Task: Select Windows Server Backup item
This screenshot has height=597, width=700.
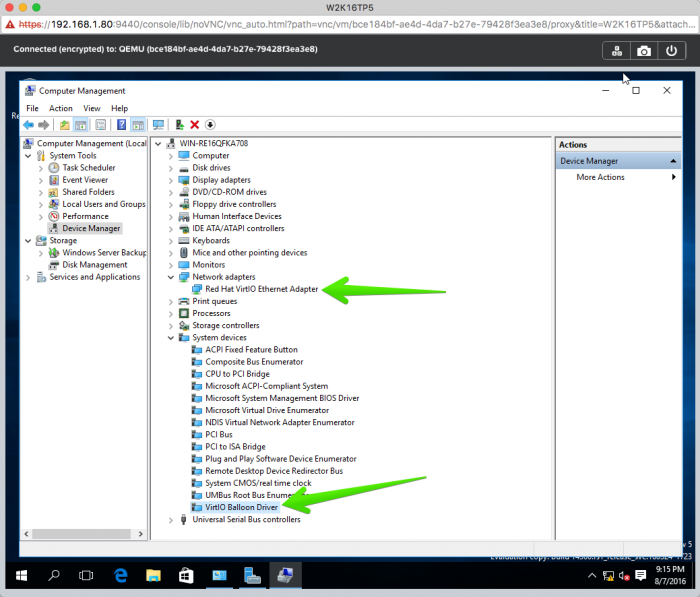Action: tap(104, 253)
